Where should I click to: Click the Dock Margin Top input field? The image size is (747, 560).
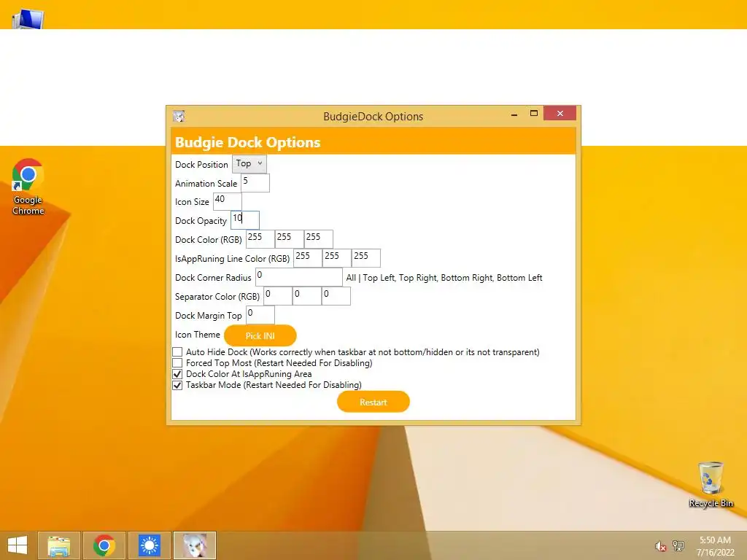[260, 315]
